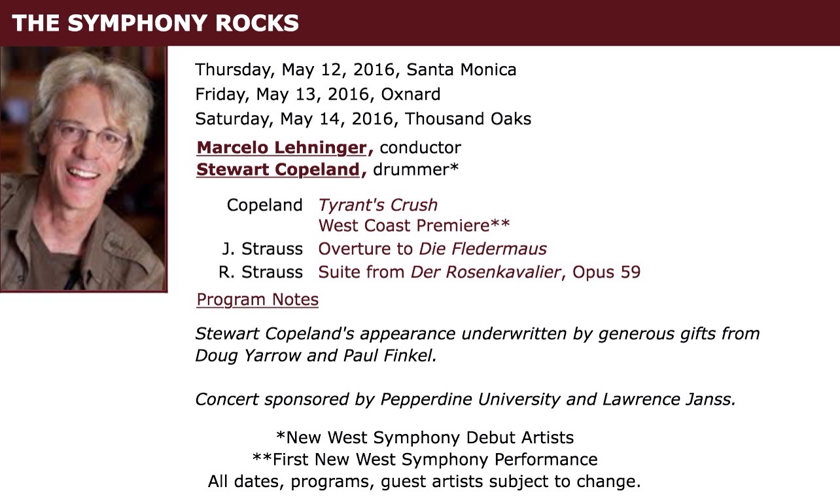840x504 pixels.
Task: Click the 'West Coast Premiere**' text
Action: pos(413,226)
